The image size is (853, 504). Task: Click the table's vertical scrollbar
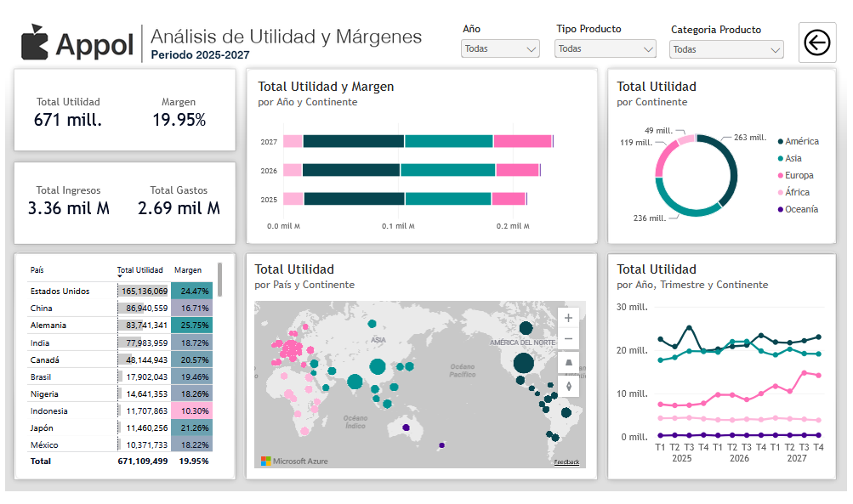219,280
